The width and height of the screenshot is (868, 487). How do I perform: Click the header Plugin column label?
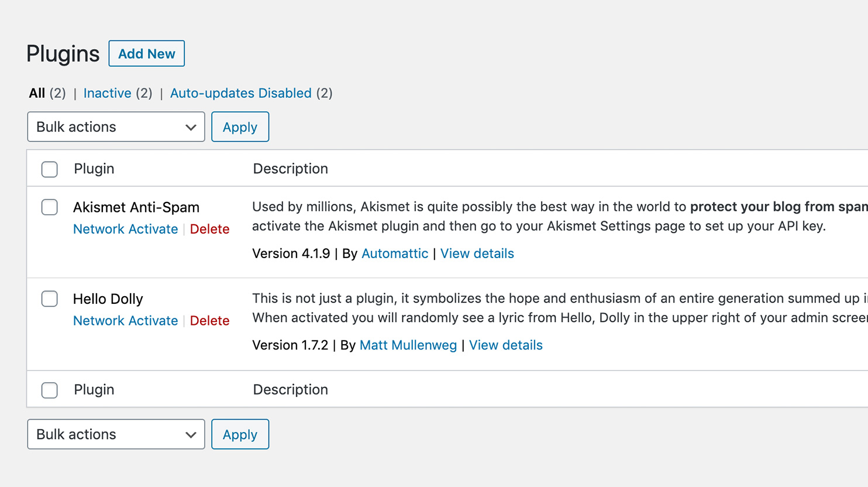[94, 169]
